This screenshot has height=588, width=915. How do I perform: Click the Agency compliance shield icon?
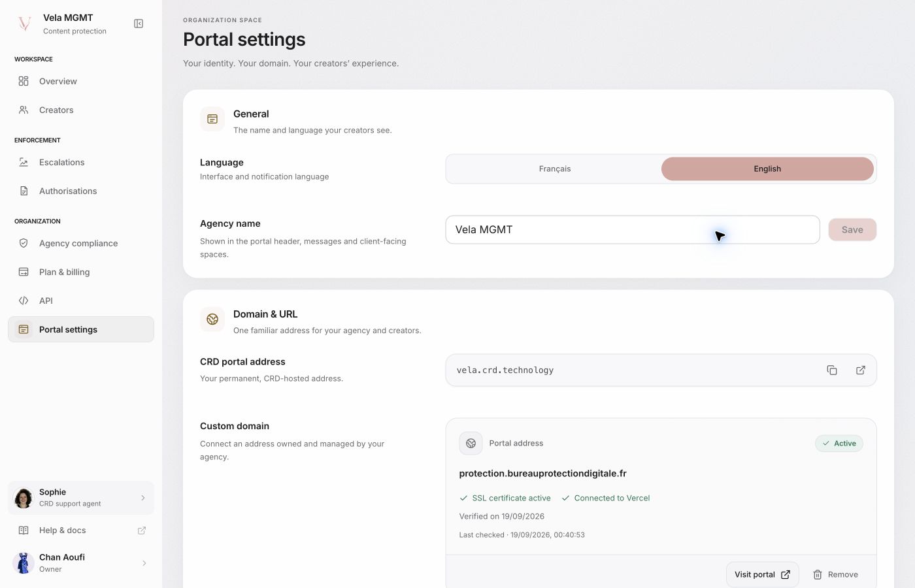pyautogui.click(x=24, y=243)
